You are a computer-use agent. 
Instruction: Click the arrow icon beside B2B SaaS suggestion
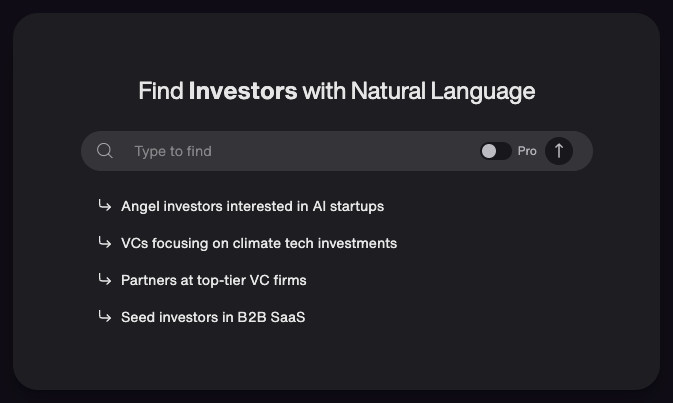(104, 317)
